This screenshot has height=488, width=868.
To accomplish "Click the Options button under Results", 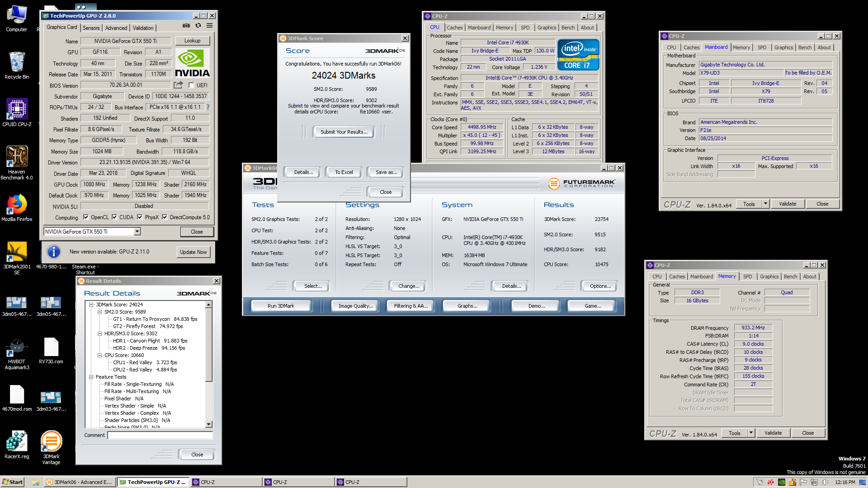I will pyautogui.click(x=600, y=286).
